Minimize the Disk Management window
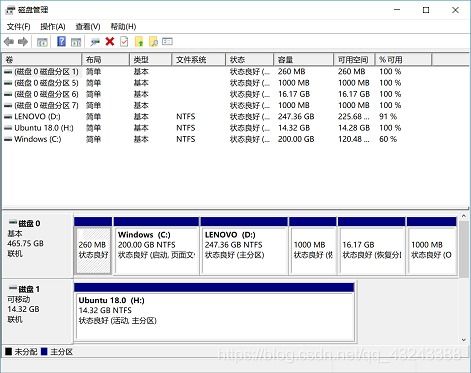471x373 pixels. click(397, 10)
